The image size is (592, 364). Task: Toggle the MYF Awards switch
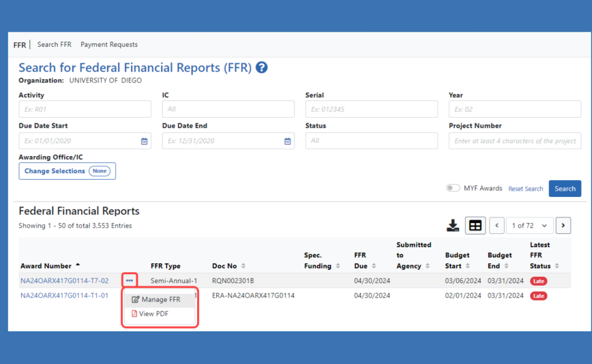453,188
